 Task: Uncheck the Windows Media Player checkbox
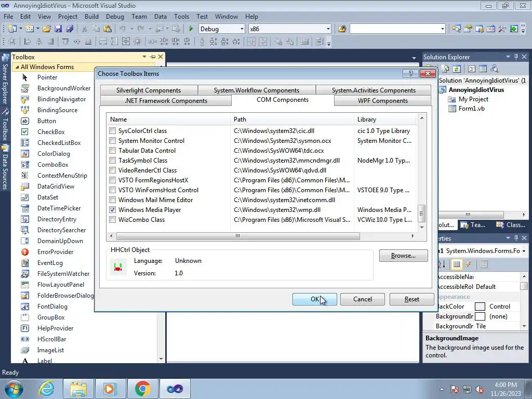pyautogui.click(x=112, y=210)
